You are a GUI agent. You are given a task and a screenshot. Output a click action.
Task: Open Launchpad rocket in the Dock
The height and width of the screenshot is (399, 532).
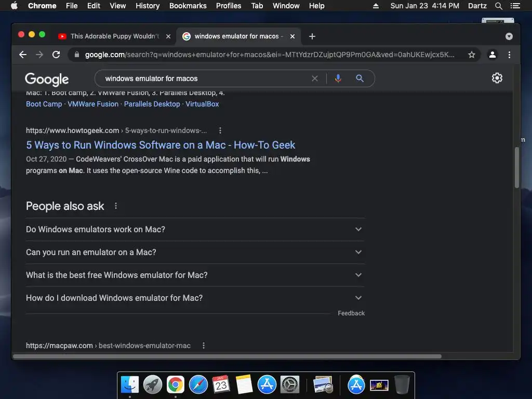[x=153, y=384]
